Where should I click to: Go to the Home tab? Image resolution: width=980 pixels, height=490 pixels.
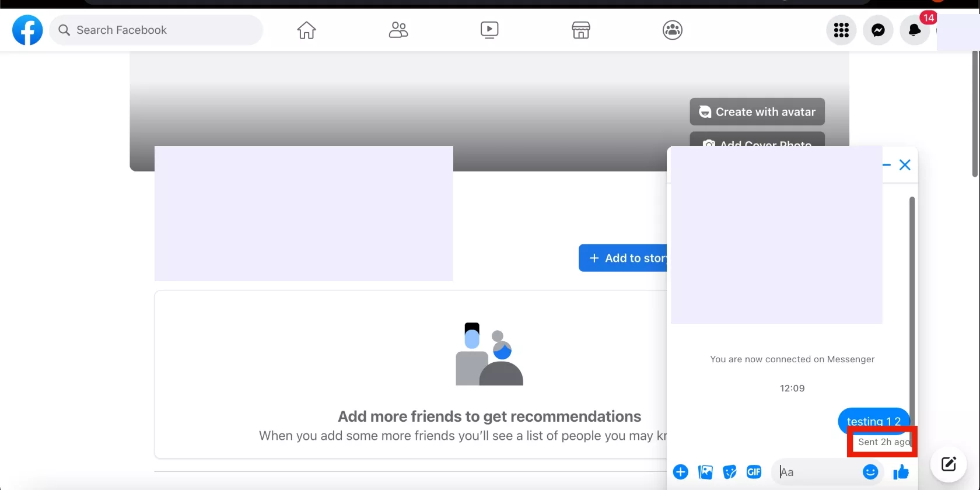(x=306, y=30)
